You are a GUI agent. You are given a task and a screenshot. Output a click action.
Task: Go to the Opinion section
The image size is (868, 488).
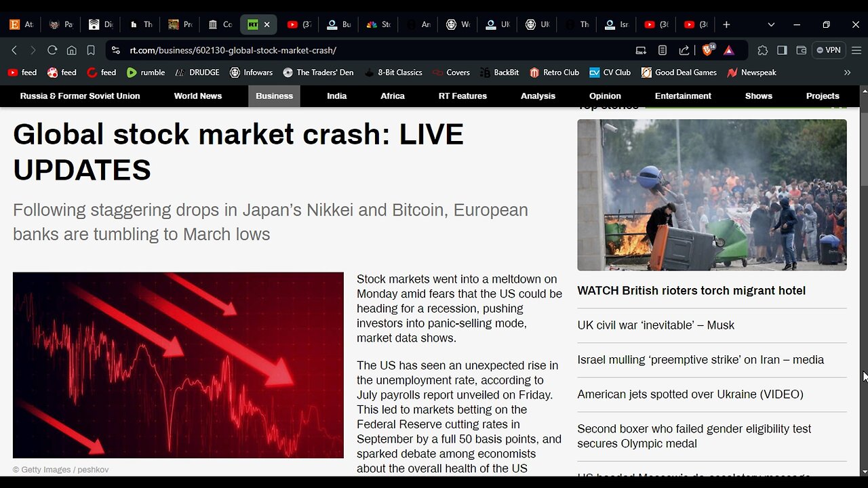point(605,96)
